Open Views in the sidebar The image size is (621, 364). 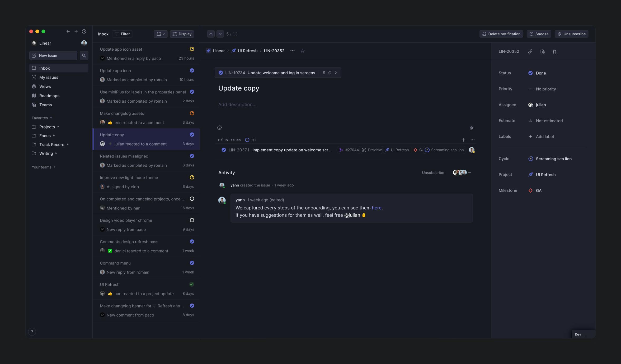click(x=59, y=87)
